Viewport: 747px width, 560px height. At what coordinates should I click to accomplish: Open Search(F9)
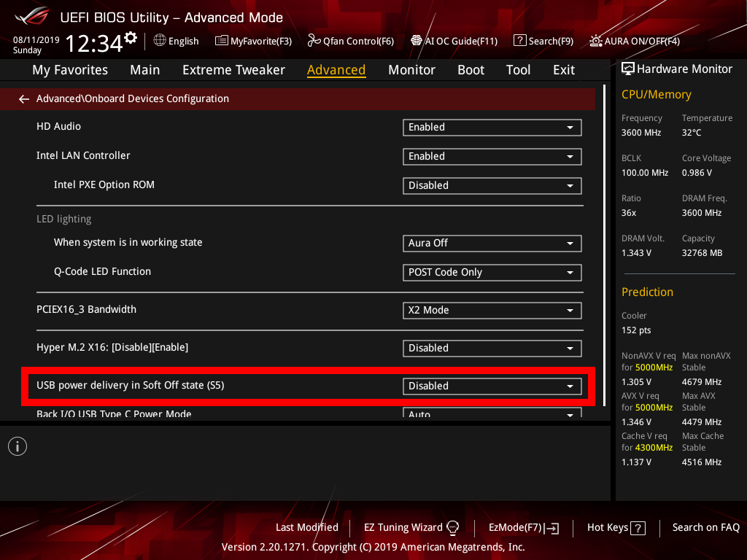[543, 41]
